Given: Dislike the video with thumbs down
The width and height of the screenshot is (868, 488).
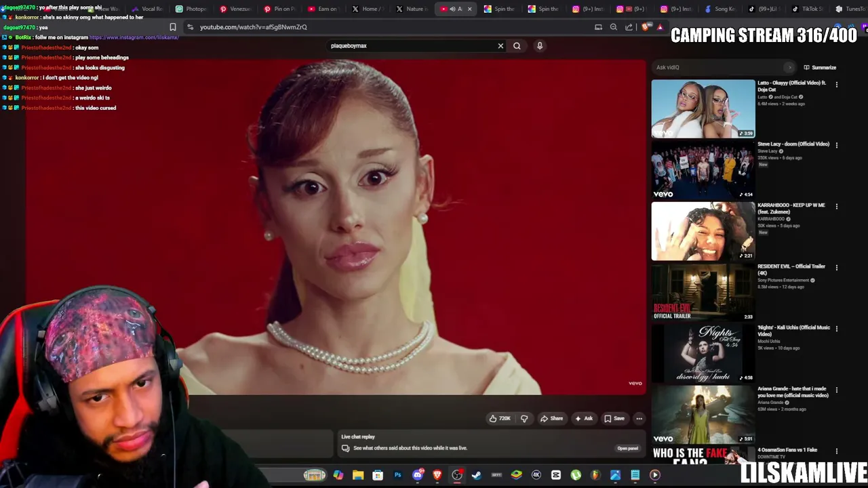Looking at the screenshot, I should click(x=524, y=419).
